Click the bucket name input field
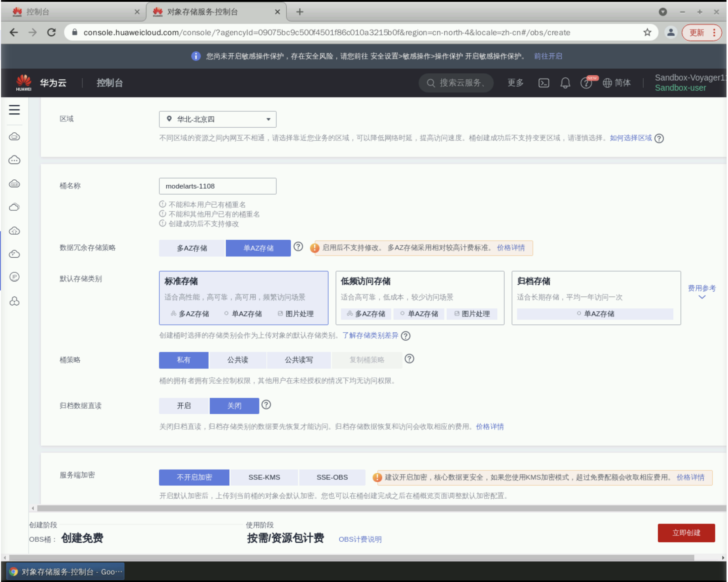Screen dimensions: 728x582 pos(218,186)
